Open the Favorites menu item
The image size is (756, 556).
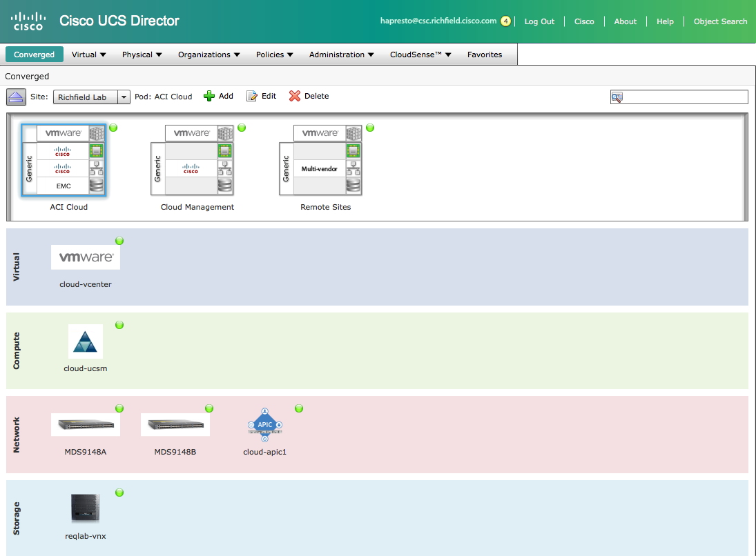pyautogui.click(x=485, y=54)
